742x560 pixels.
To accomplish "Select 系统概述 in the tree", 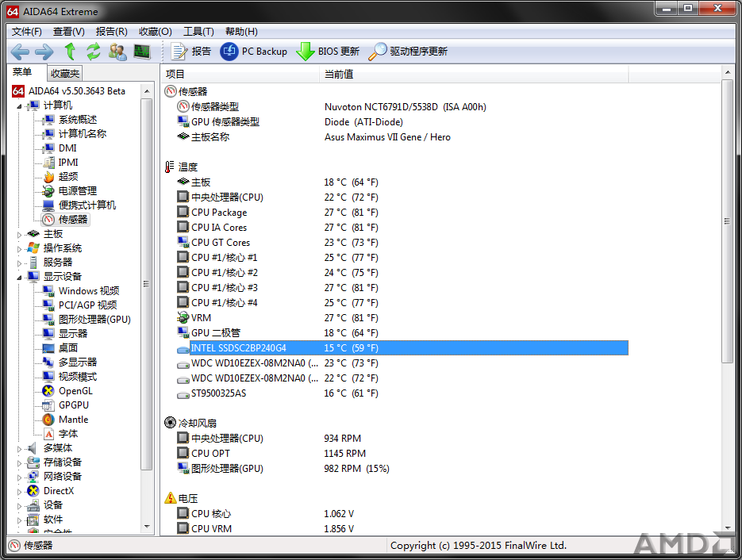I will 69,120.
